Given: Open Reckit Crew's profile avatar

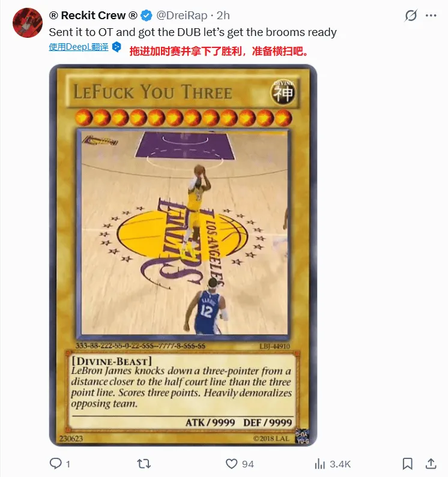Looking at the screenshot, I should point(28,23).
